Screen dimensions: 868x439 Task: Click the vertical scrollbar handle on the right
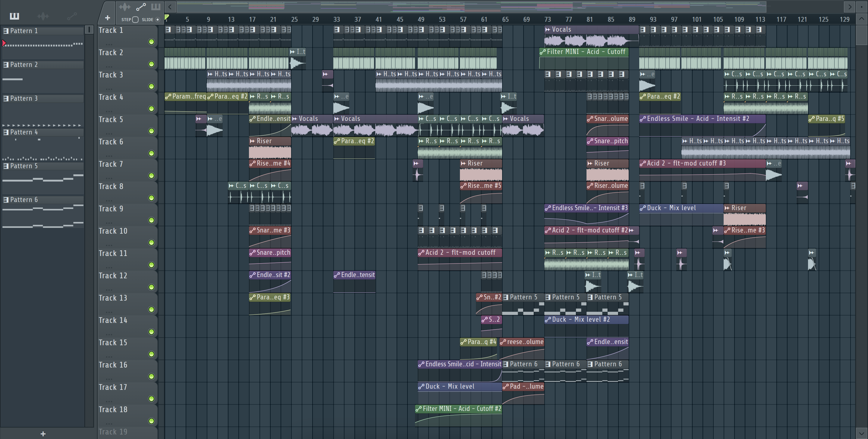[x=862, y=35]
